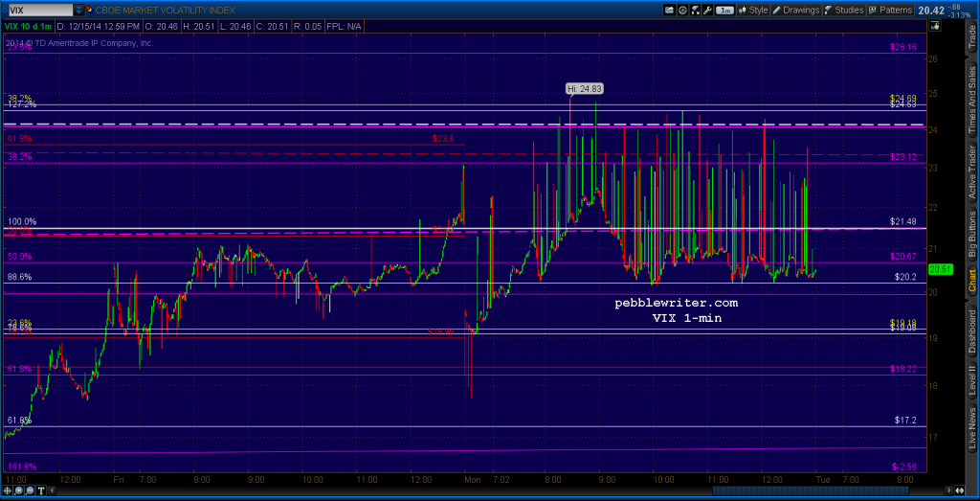
Task: Click the crosshair pan tool icon
Action: click(10, 490)
